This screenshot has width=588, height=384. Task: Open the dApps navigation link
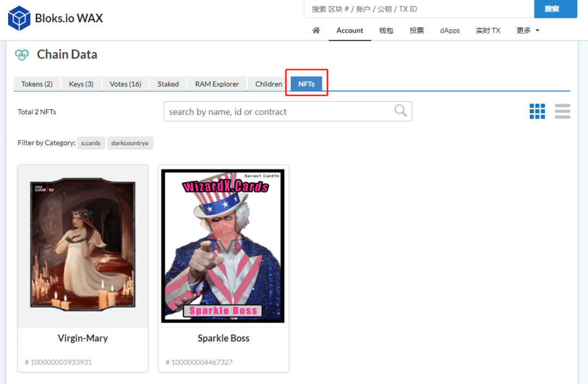[x=450, y=30]
